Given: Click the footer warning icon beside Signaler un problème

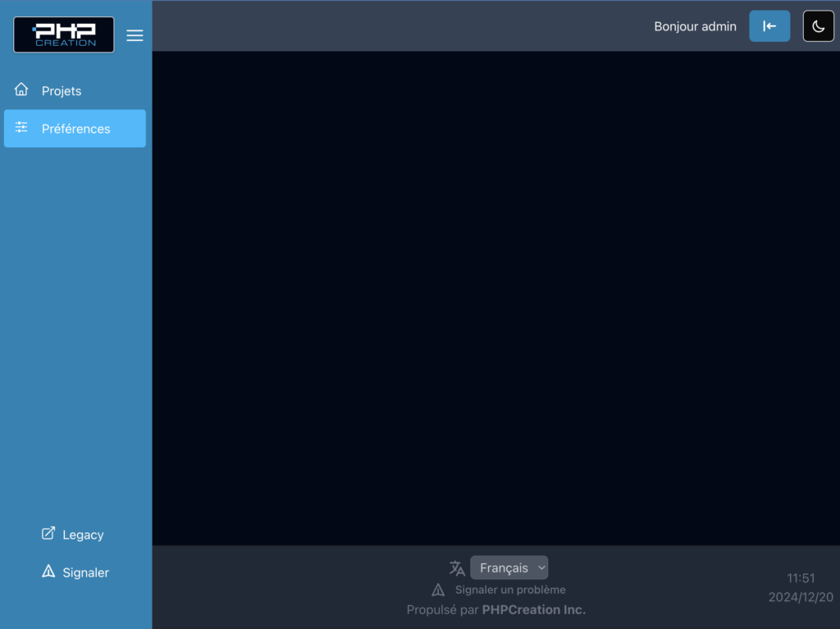Looking at the screenshot, I should coord(438,590).
